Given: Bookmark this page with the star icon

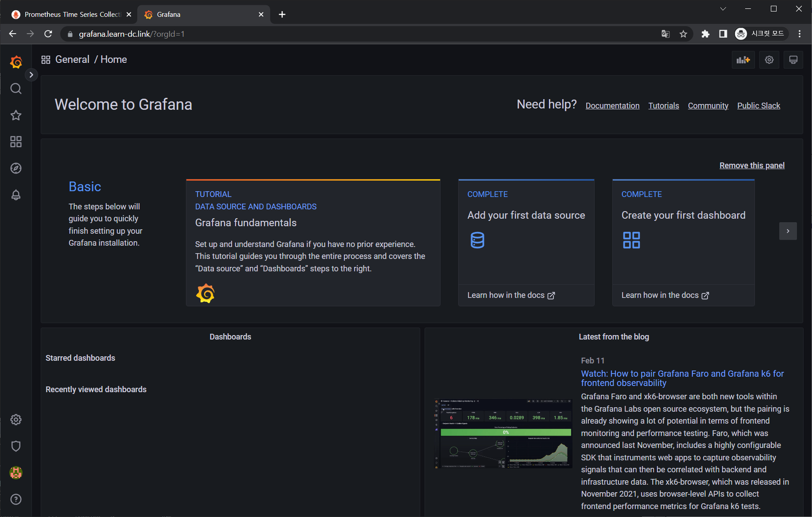Looking at the screenshot, I should pos(683,34).
